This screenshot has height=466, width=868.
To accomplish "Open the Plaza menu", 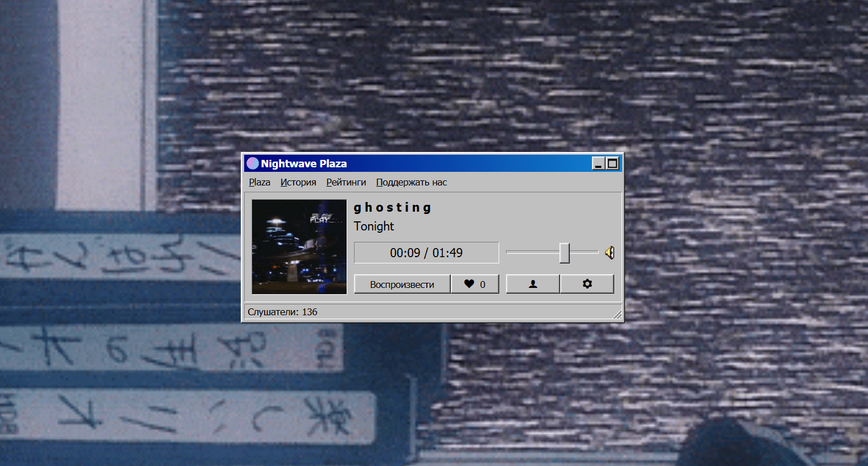I will 260,182.
